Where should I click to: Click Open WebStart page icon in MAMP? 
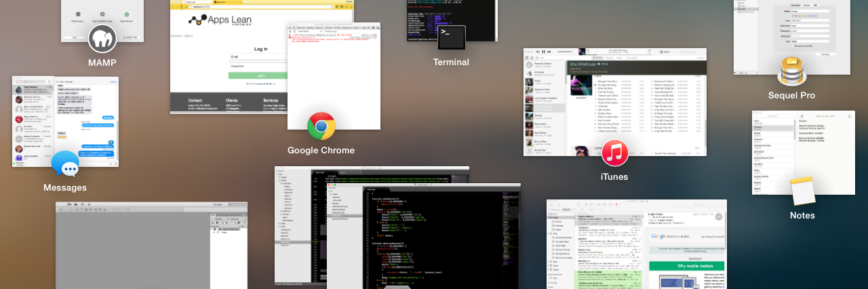point(102,14)
